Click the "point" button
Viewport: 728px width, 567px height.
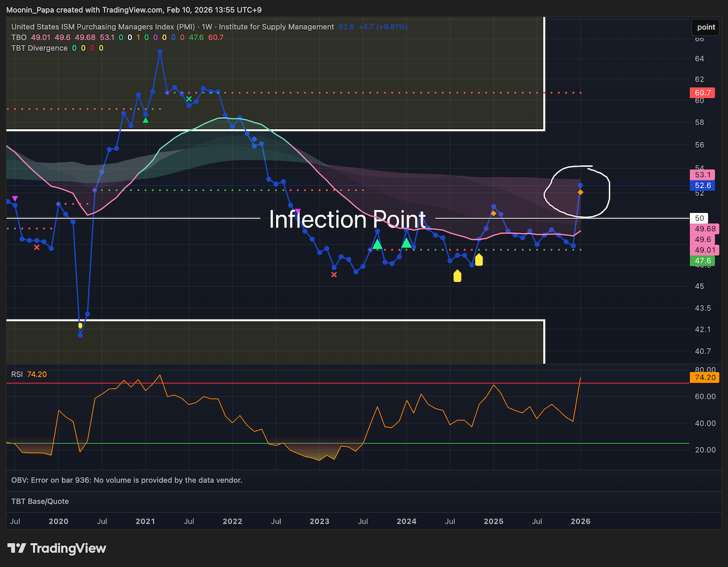(706, 27)
